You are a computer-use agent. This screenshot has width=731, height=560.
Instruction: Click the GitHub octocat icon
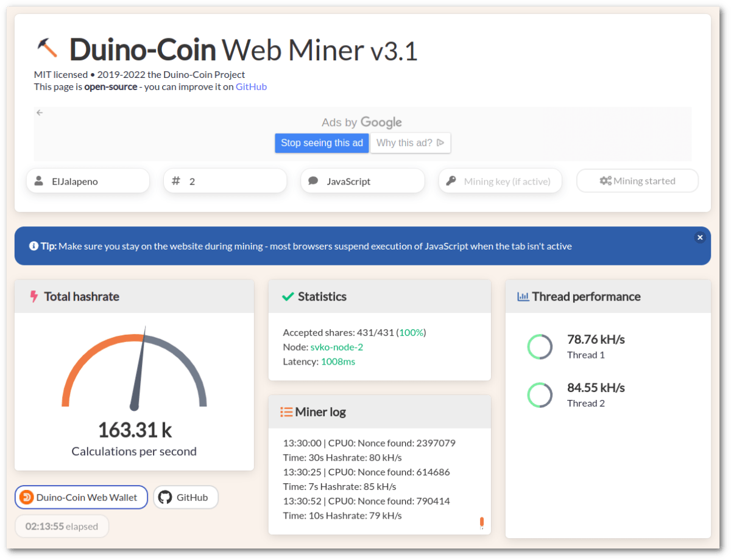point(165,497)
